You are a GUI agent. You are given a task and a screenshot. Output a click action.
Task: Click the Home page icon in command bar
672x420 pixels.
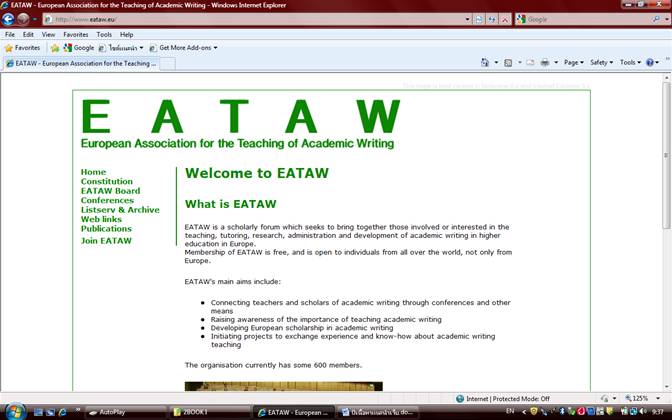click(485, 63)
